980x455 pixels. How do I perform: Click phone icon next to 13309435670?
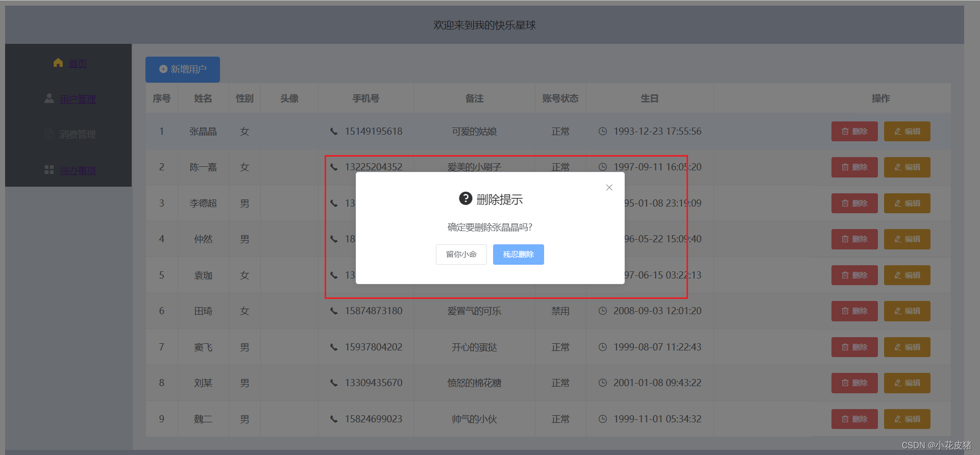point(334,383)
